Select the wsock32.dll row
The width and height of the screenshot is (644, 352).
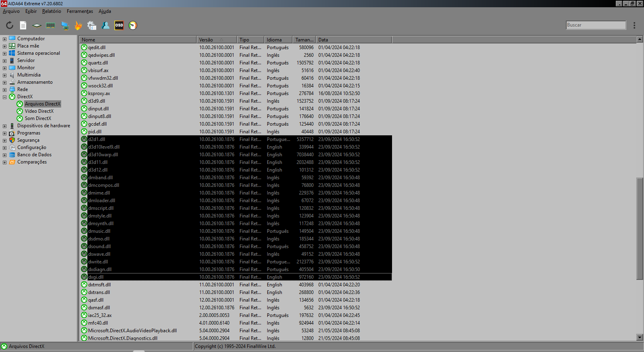[x=236, y=86]
